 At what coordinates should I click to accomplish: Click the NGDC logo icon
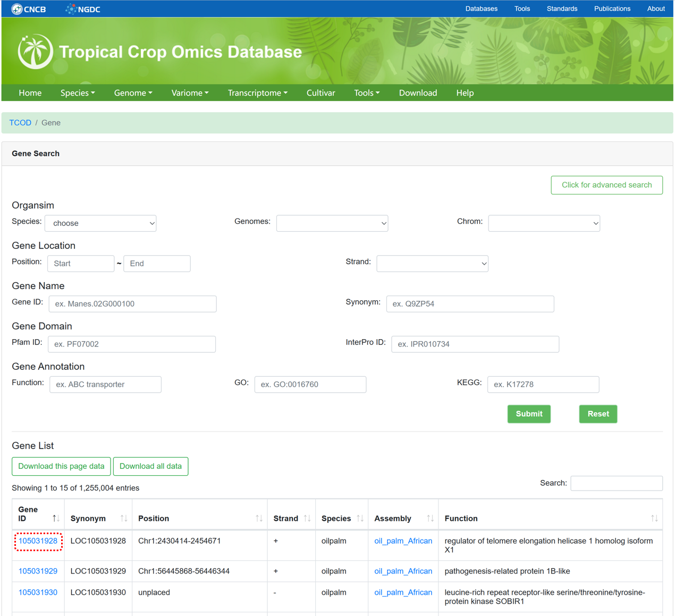point(71,9)
